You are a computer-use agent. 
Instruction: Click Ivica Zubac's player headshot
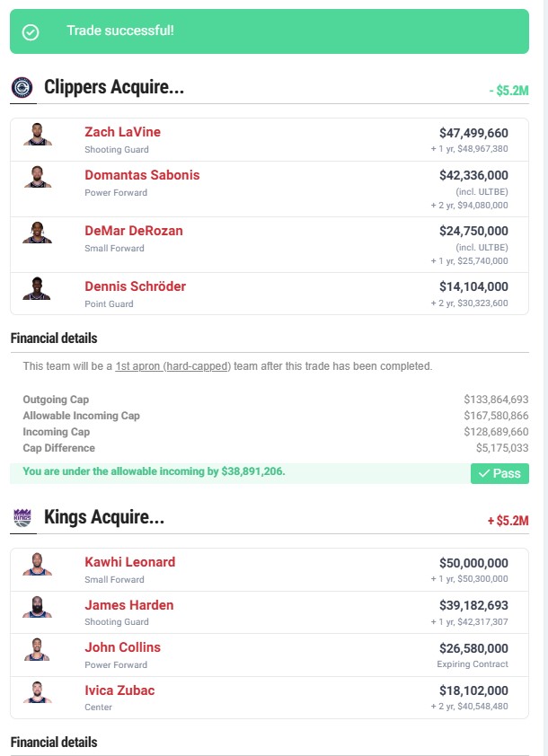point(38,692)
